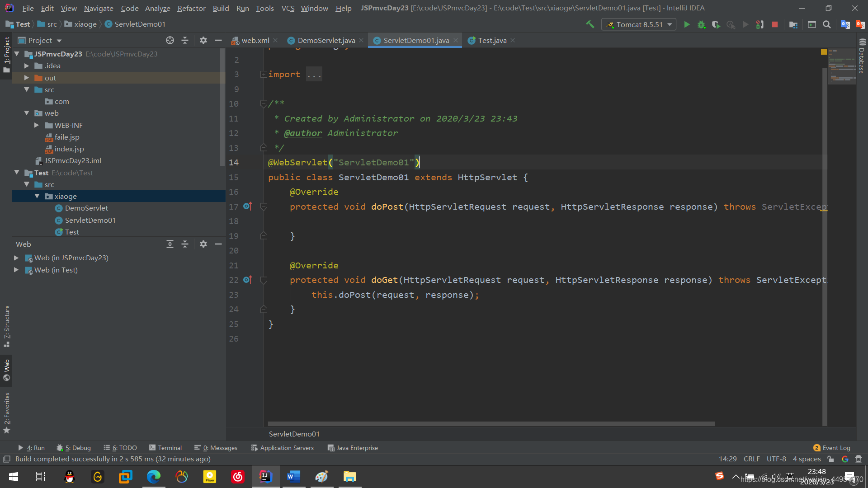Screen dimensions: 868x488
Task: Fold the Javadoc comment on line 10
Action: 264,103
